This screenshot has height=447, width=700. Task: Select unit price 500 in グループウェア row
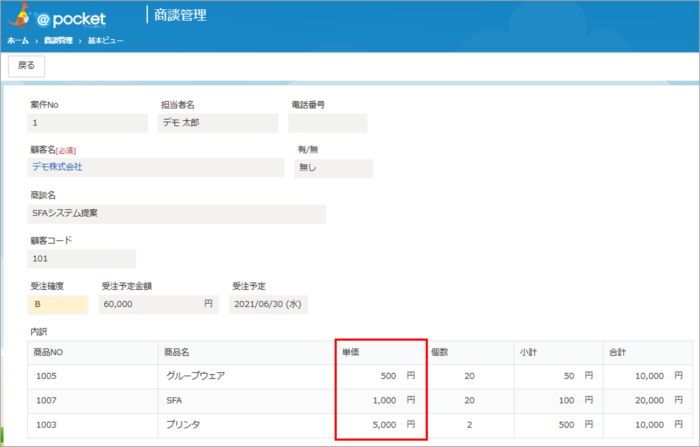click(382, 376)
